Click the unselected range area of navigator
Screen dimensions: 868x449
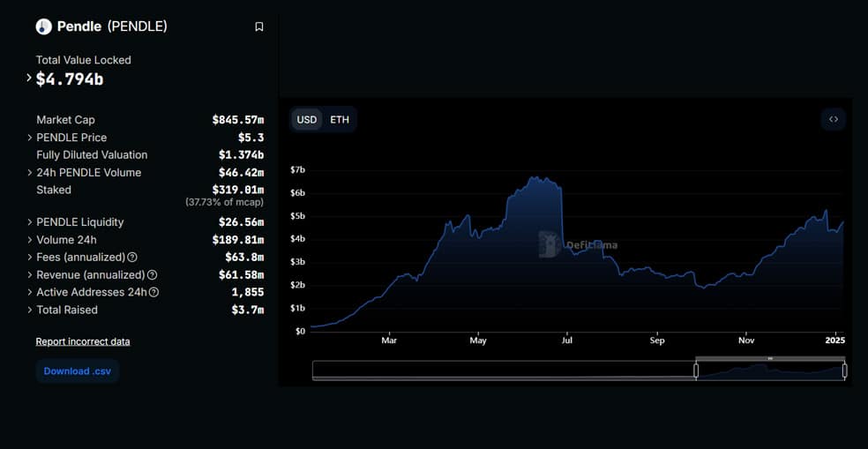503,370
